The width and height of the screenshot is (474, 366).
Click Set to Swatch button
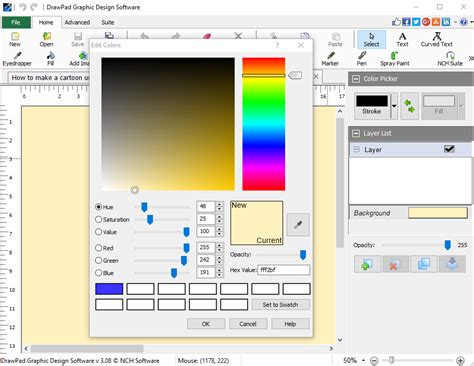tap(281, 305)
